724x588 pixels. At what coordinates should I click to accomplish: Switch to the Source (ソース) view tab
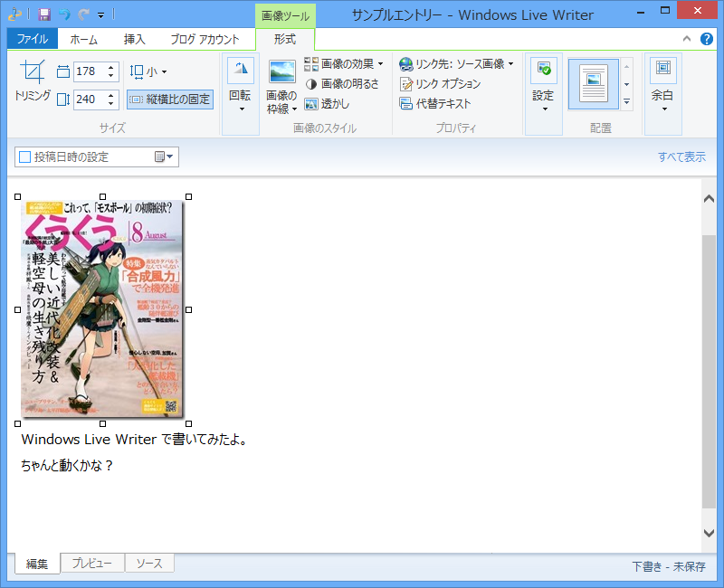pyautogui.click(x=149, y=563)
